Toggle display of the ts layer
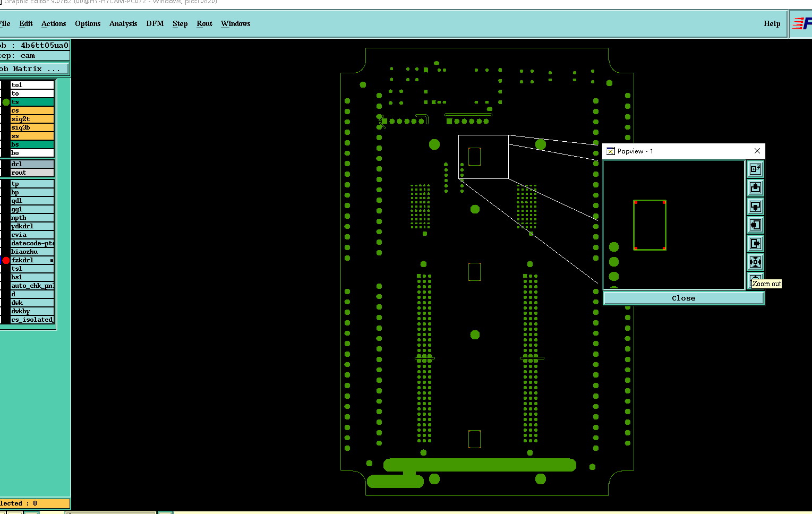 [x=32, y=102]
